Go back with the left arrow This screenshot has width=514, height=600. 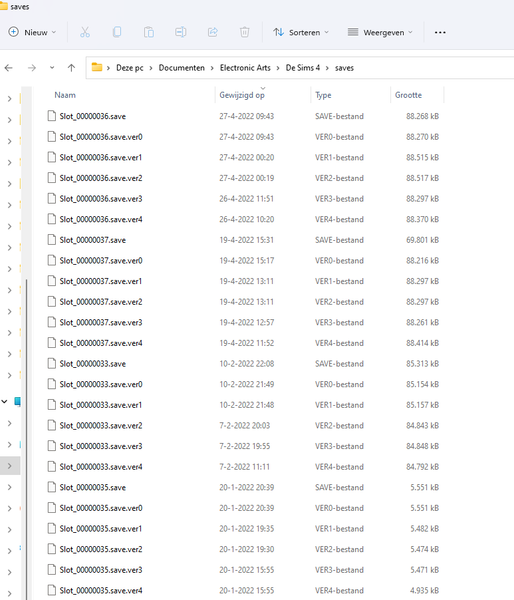coord(9,68)
